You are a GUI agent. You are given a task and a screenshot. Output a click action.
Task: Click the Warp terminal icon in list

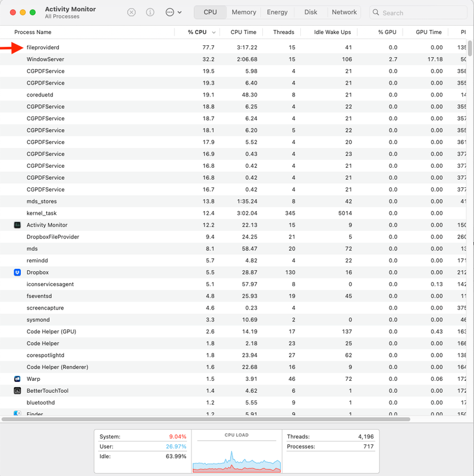pos(17,379)
